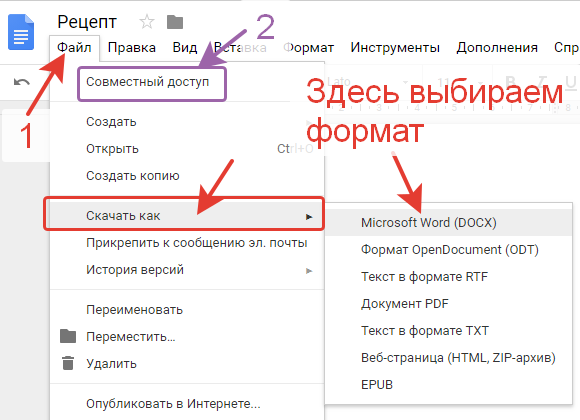Open the Инструменты menu
580x420 pixels.
(395, 48)
